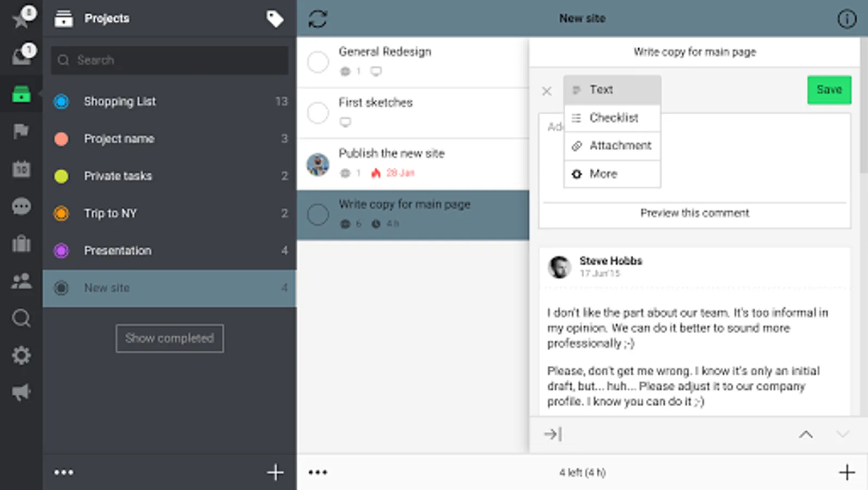Open the info icon for New site
Image resolution: width=868 pixels, height=490 pixels.
[x=846, y=19]
